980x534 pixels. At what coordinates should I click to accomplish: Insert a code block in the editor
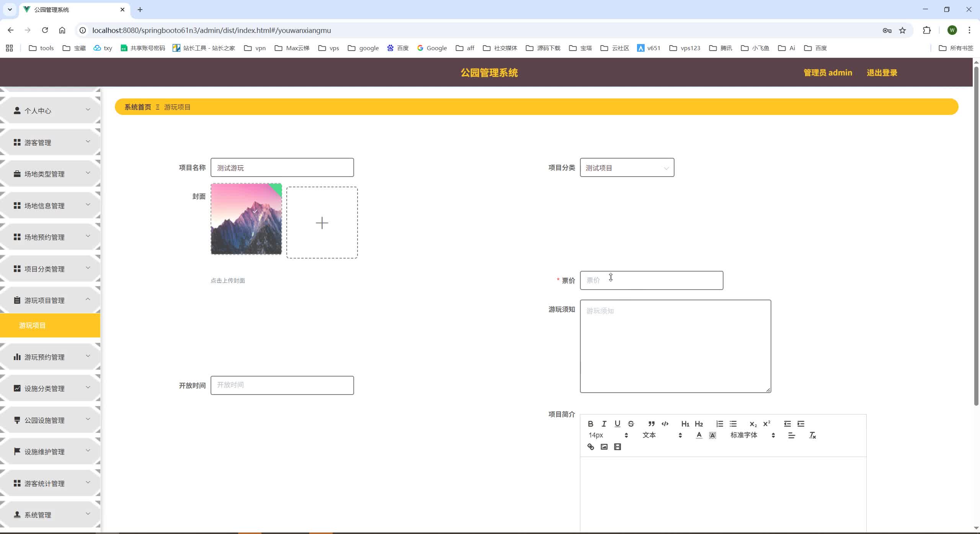click(x=665, y=424)
